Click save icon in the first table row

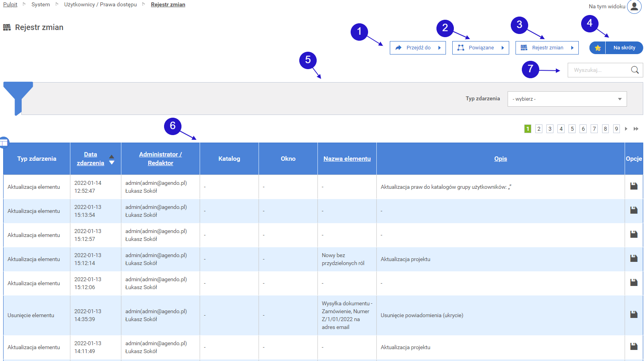pos(634,186)
